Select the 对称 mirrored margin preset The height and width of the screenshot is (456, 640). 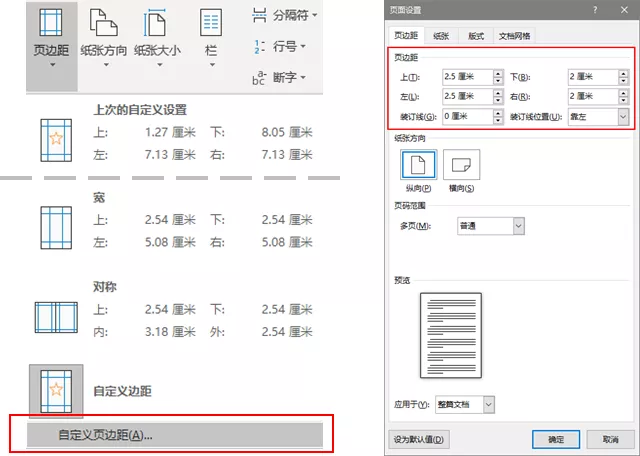(176, 310)
